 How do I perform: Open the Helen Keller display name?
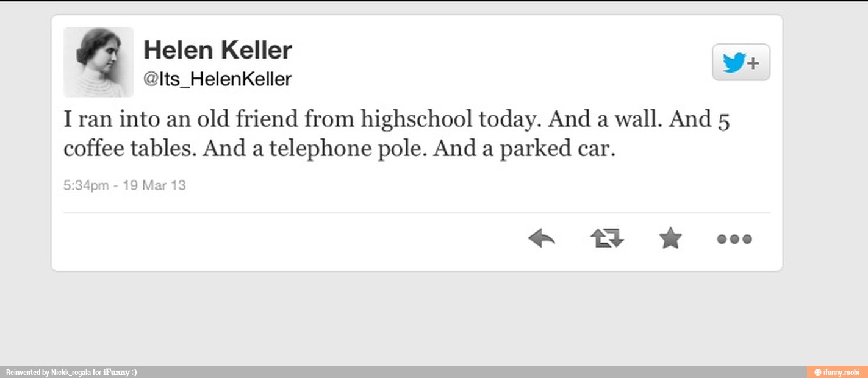218,50
